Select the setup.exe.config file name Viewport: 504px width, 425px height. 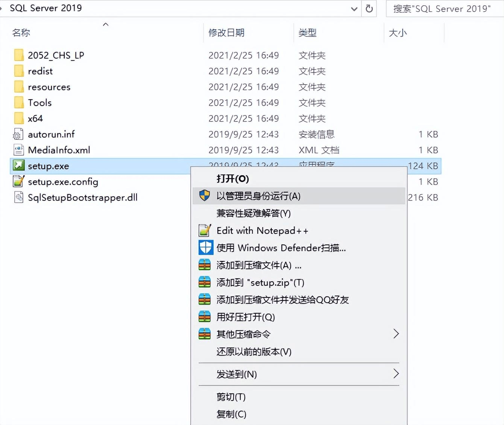coord(63,182)
